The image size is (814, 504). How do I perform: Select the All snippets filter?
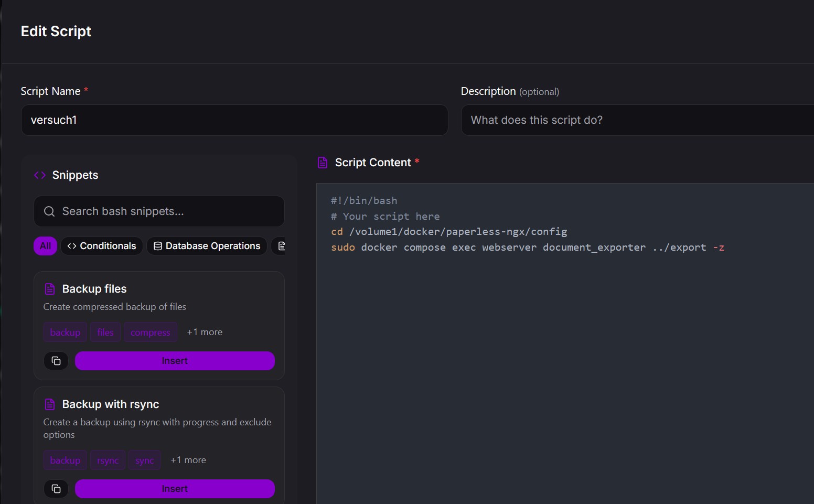click(46, 246)
